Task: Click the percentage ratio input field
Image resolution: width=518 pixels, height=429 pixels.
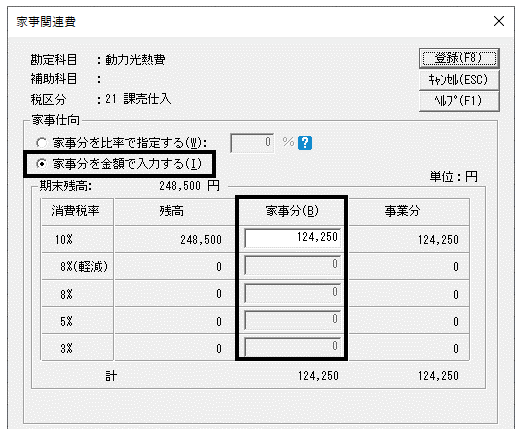Action: (x=252, y=143)
